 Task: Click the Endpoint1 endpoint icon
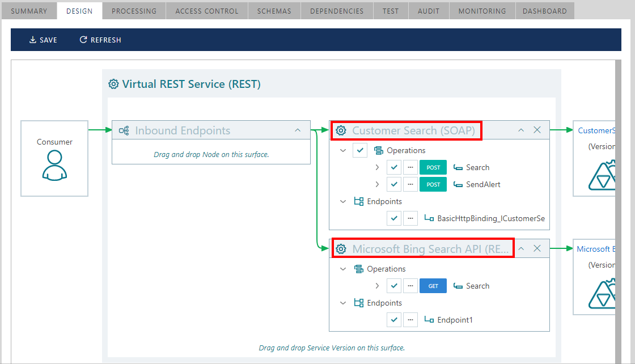pyautogui.click(x=429, y=320)
